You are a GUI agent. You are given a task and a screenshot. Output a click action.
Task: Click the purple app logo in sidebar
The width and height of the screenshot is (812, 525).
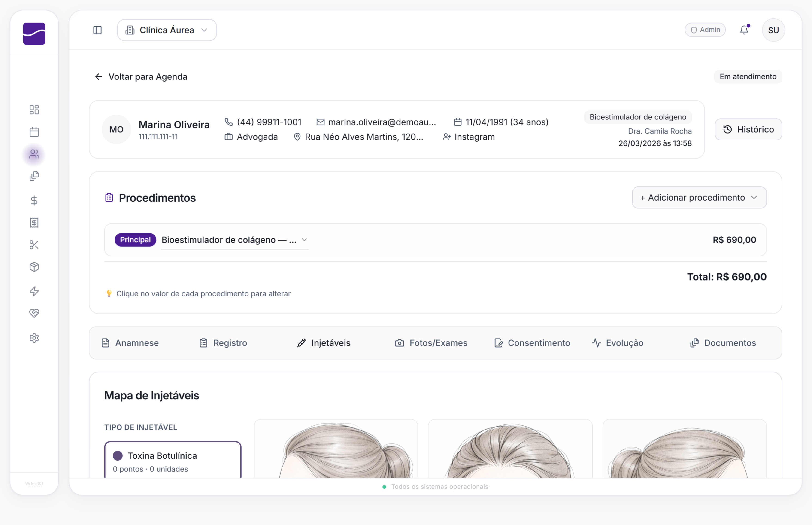coord(34,34)
